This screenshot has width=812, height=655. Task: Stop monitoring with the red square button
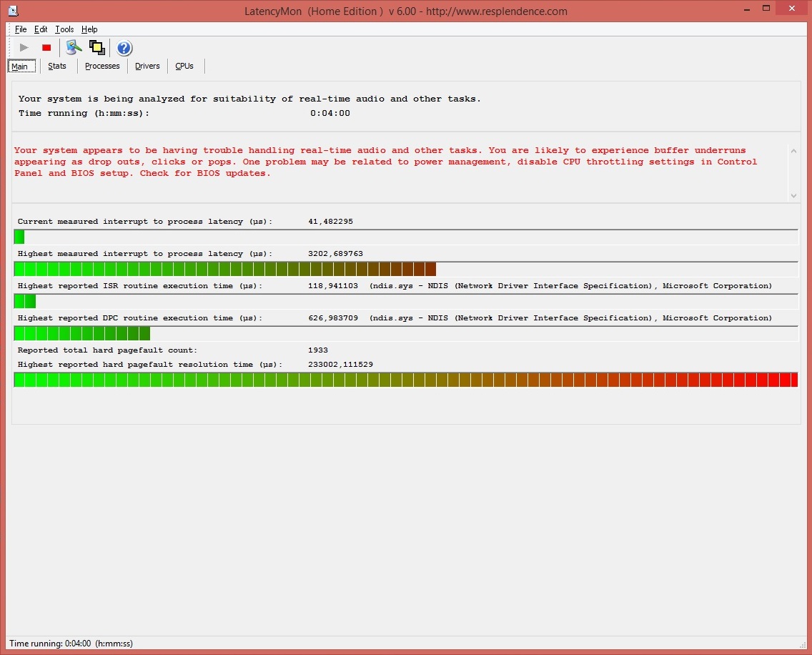(x=46, y=48)
